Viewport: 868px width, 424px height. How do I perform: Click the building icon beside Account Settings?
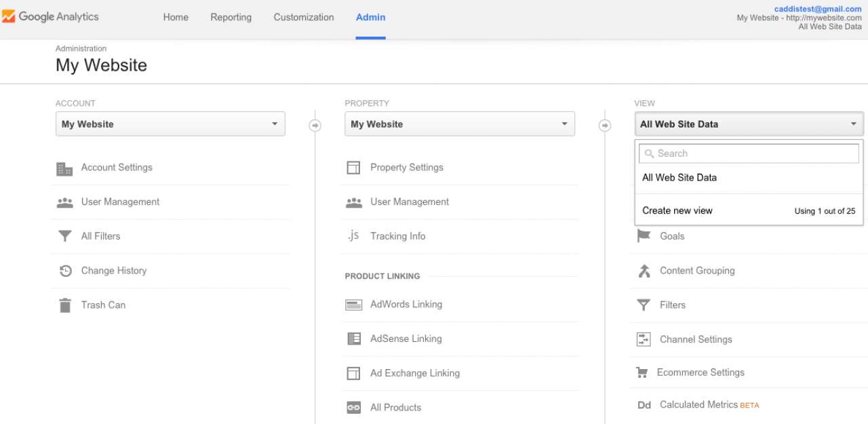click(x=64, y=169)
